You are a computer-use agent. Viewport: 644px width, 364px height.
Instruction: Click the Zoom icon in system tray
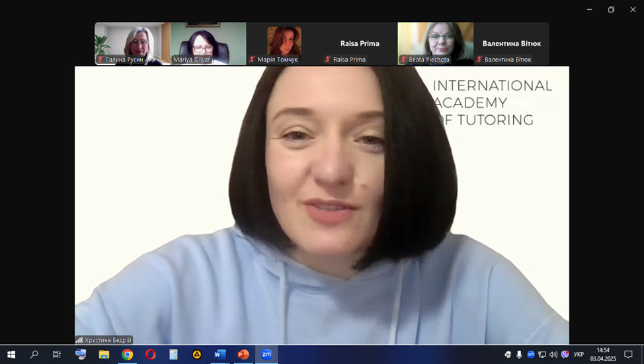click(530, 355)
